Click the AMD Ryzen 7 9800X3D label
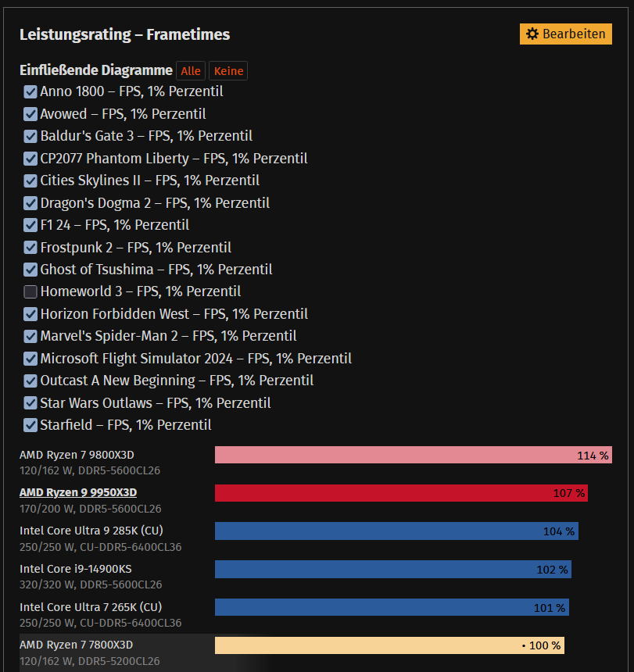The image size is (634, 672). click(x=77, y=455)
